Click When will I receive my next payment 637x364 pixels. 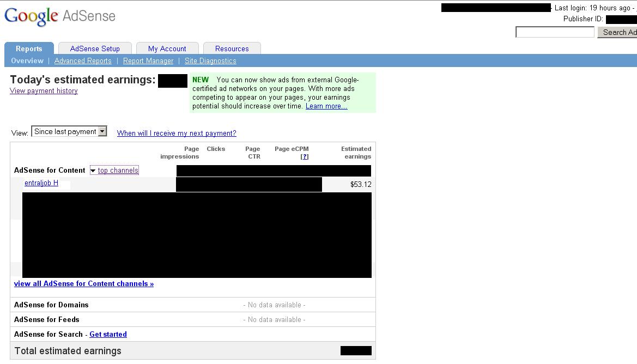[177, 134]
